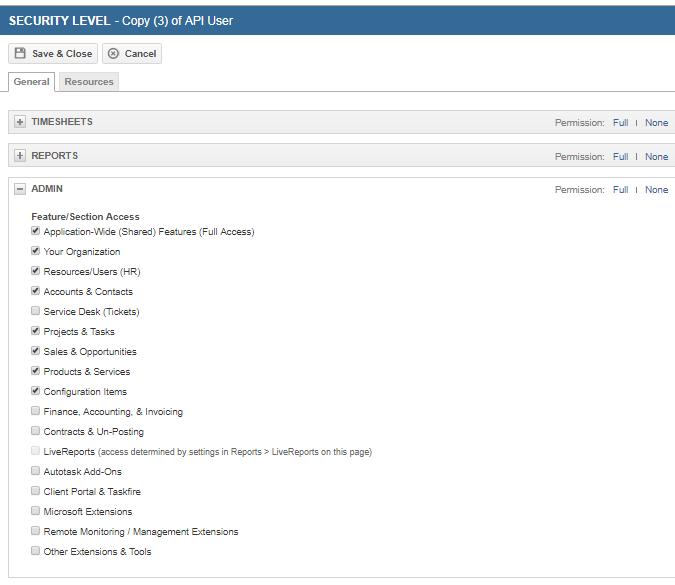Viewport: 675px width, 585px height.
Task: Enable Contracts & Un-Posting checkbox
Action: click(36, 431)
